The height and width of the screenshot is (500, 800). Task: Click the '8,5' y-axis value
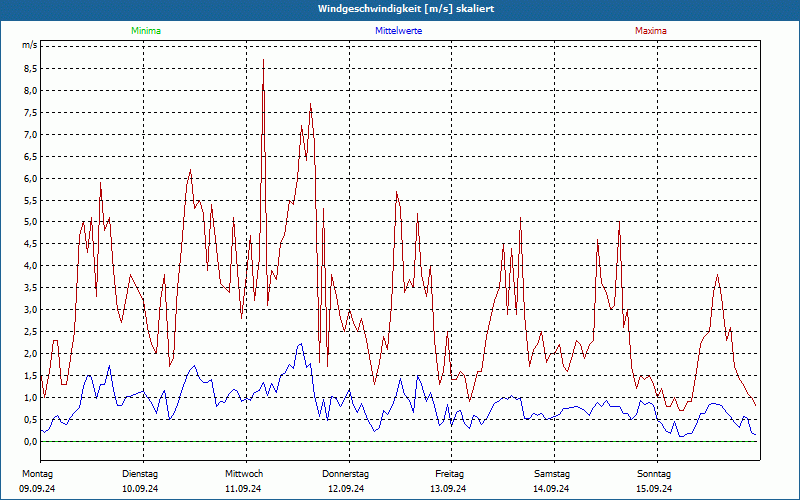30,69
